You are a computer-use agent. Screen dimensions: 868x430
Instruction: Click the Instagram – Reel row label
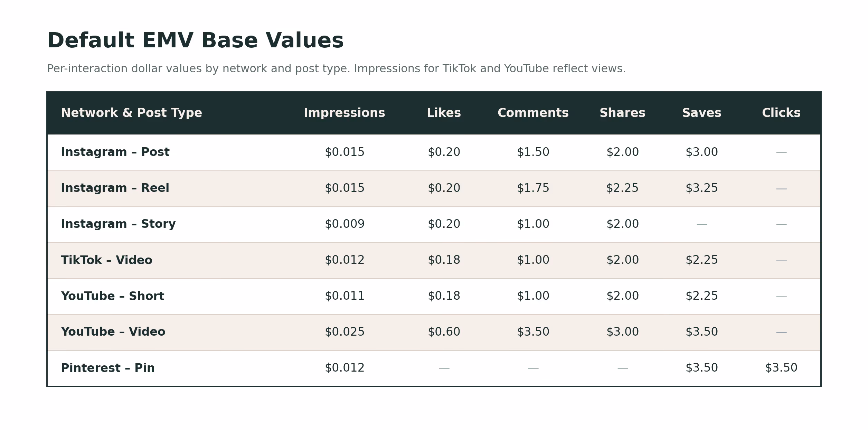[115, 188]
